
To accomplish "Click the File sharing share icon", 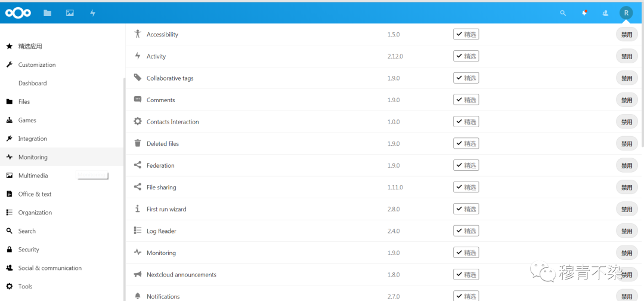I will [138, 187].
